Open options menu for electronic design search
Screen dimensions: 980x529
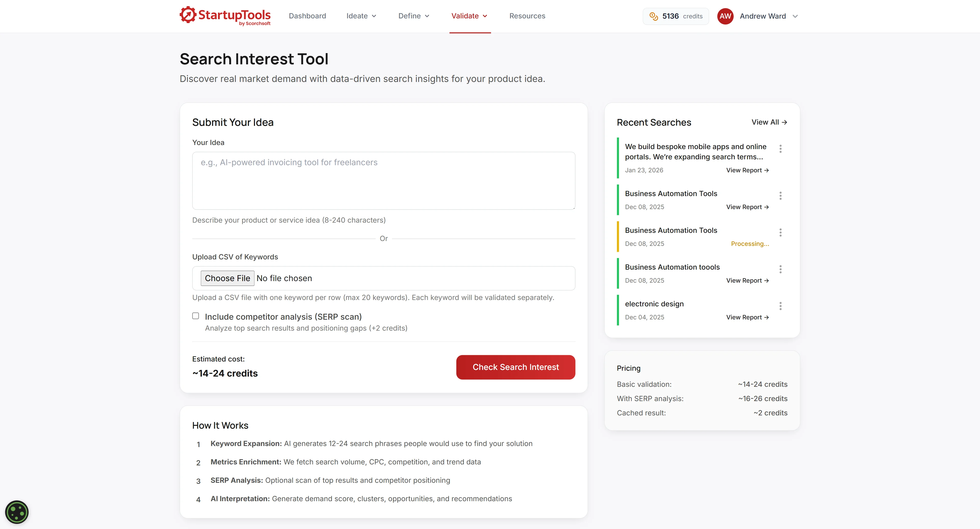tap(780, 306)
